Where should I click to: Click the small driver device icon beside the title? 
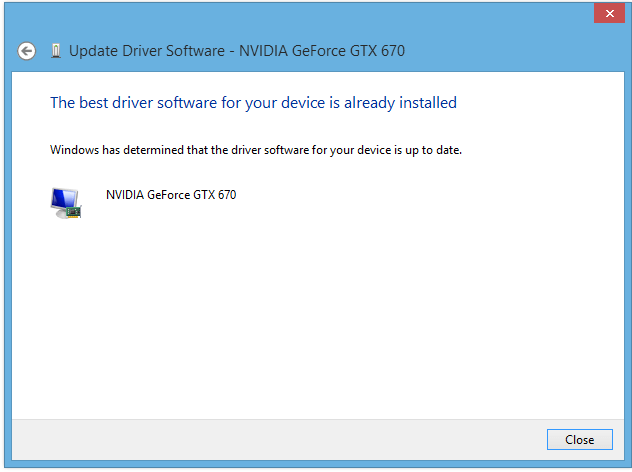(56, 51)
